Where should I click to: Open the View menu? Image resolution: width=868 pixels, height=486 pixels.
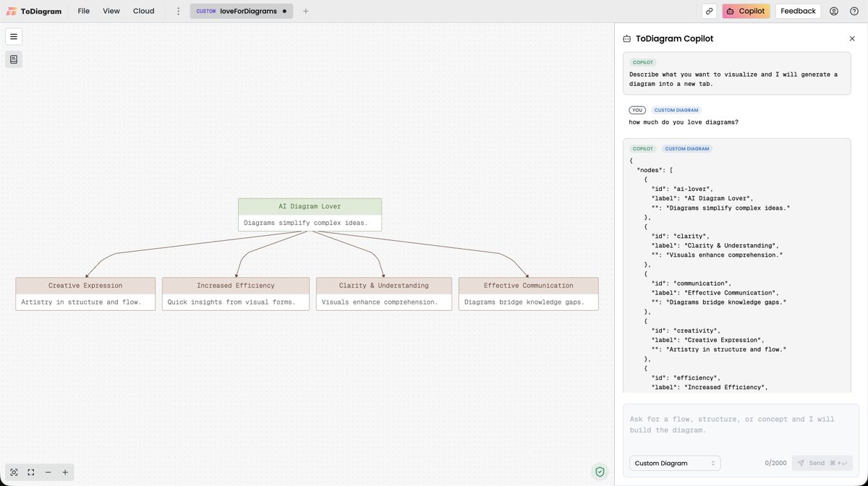tap(111, 11)
